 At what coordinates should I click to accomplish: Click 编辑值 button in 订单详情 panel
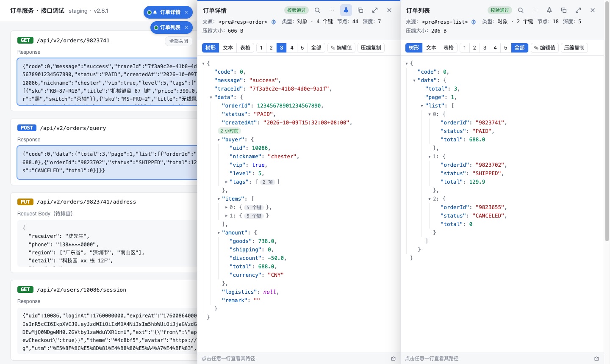341,48
